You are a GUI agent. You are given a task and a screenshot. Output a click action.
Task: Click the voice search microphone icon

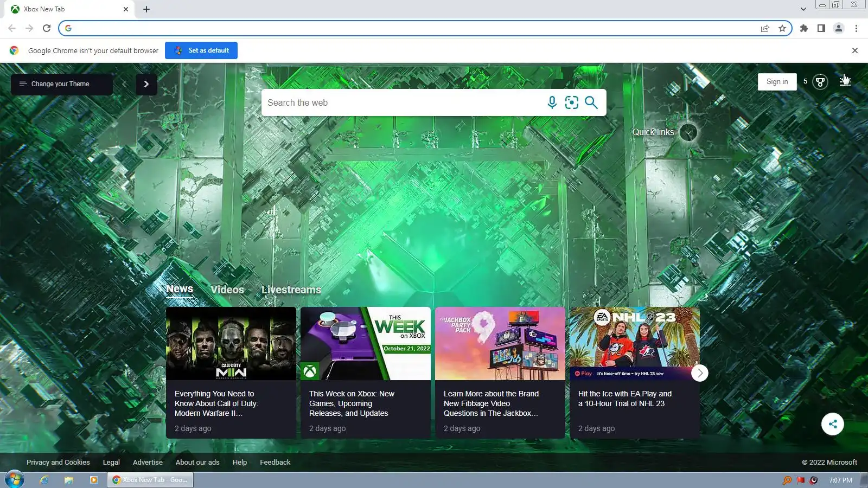(x=552, y=102)
